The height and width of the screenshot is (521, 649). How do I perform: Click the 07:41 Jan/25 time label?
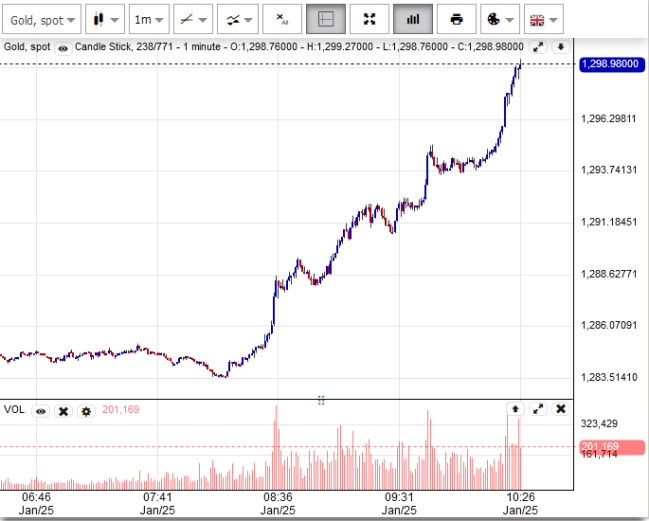[x=157, y=504]
